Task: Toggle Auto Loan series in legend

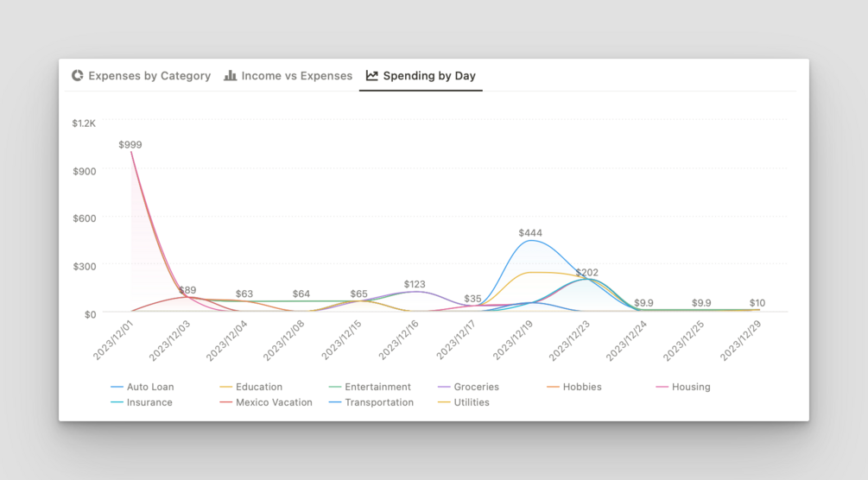Action: point(143,387)
